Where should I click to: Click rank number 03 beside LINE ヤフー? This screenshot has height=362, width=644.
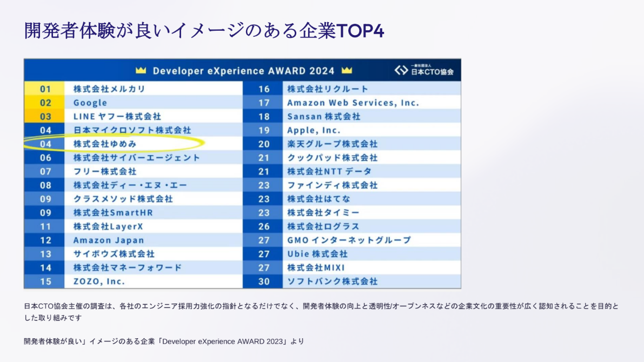(45, 116)
